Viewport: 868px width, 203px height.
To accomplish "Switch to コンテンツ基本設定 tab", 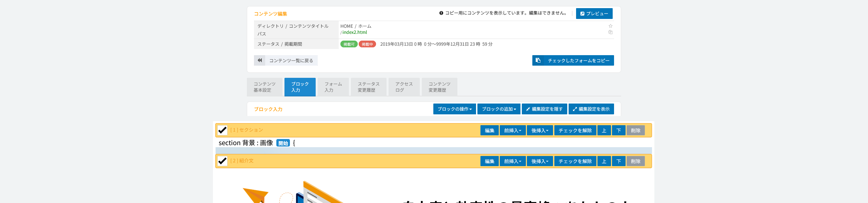I will click(x=264, y=87).
